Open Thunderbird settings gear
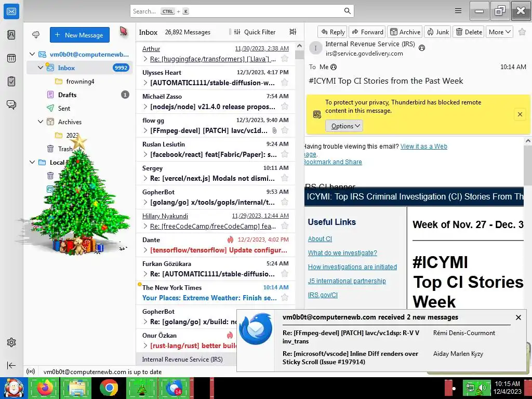Screen dimensions: 532x399 tap(11, 342)
